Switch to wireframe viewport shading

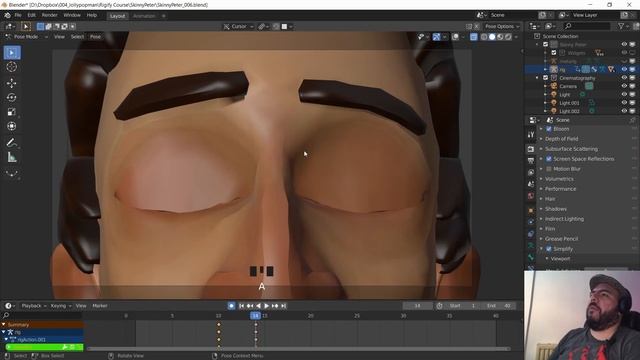pyautogui.click(x=484, y=37)
